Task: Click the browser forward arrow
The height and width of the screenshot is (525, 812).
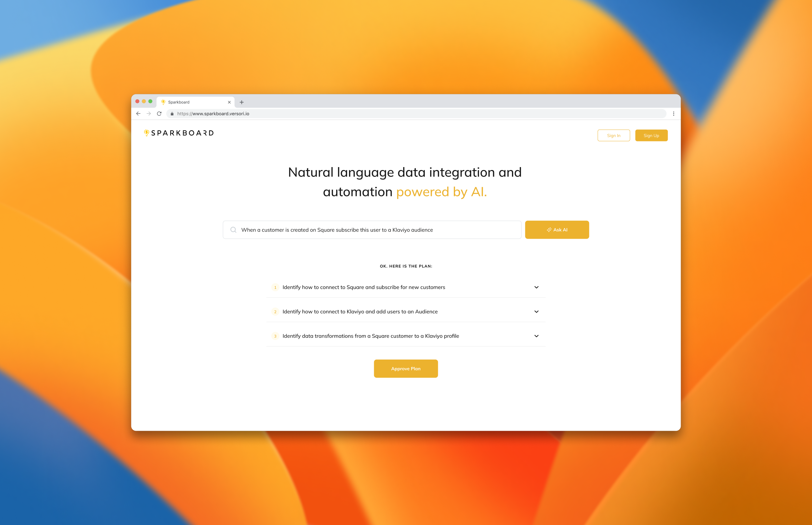Action: pyautogui.click(x=149, y=113)
